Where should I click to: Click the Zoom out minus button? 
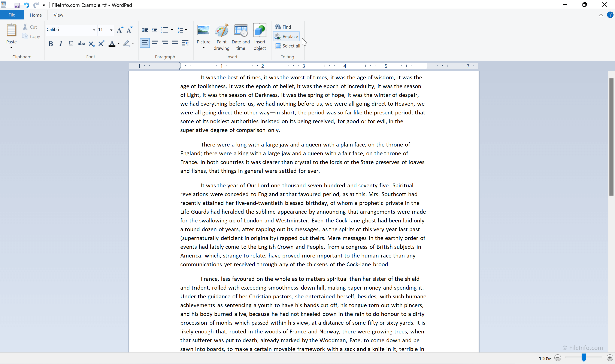(x=558, y=358)
